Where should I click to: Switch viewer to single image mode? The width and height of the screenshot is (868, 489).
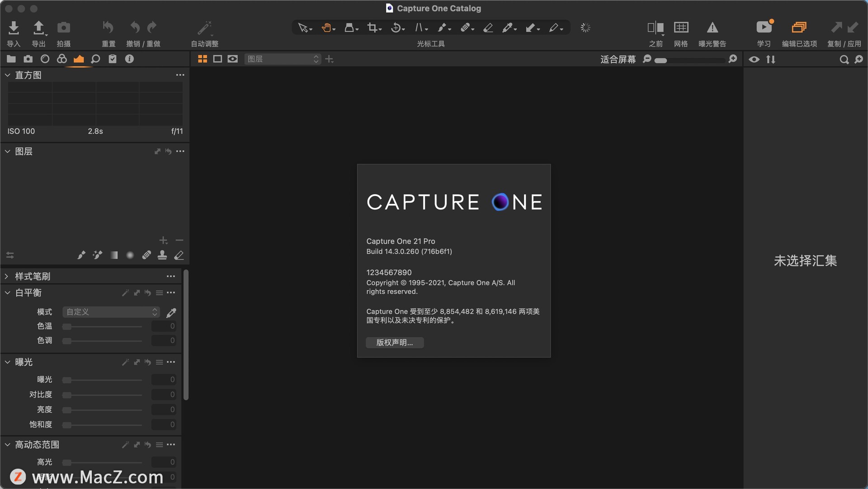(217, 59)
